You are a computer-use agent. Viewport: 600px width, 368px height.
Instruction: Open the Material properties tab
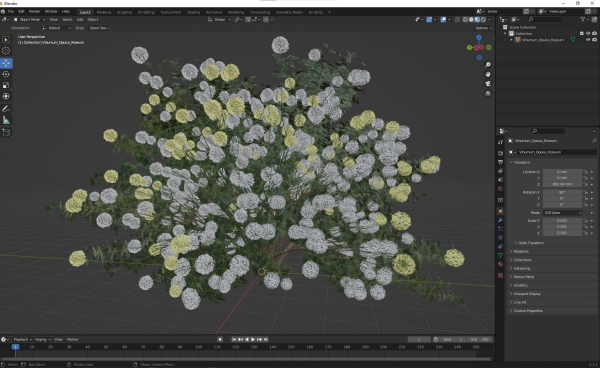(500, 264)
